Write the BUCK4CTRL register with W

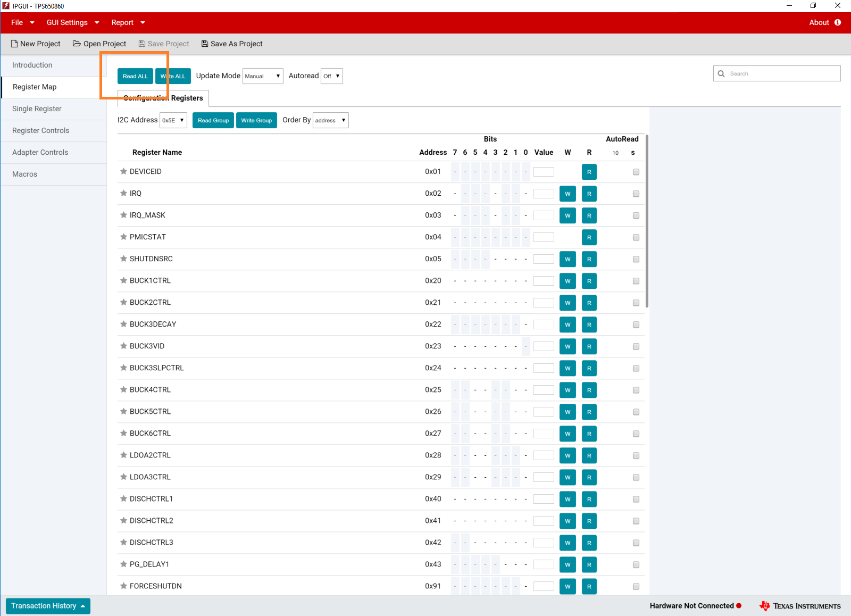[x=568, y=390]
